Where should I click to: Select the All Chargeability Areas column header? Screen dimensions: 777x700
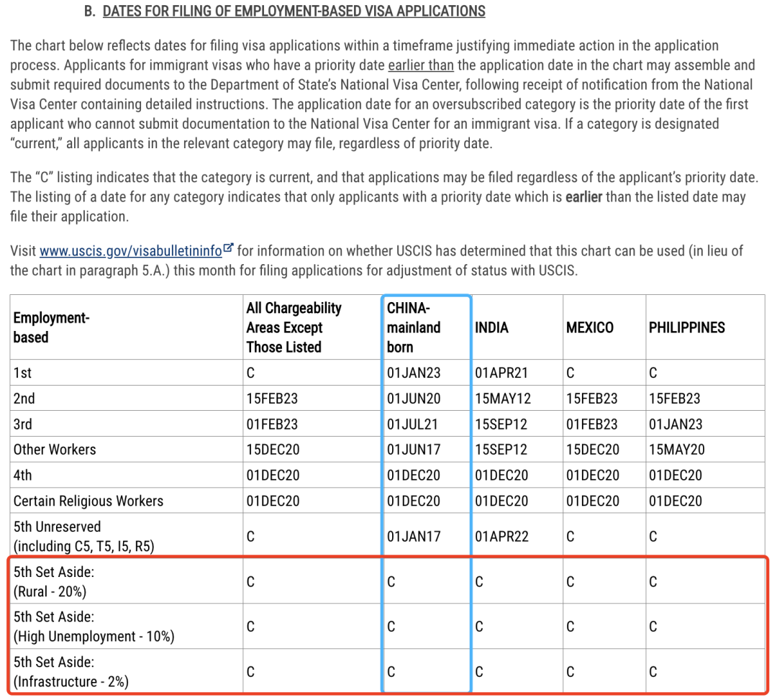coord(294,327)
